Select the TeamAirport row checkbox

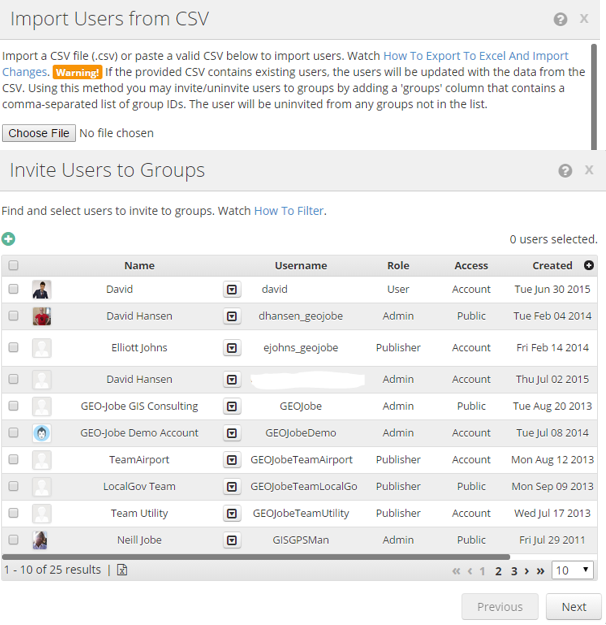click(x=13, y=460)
